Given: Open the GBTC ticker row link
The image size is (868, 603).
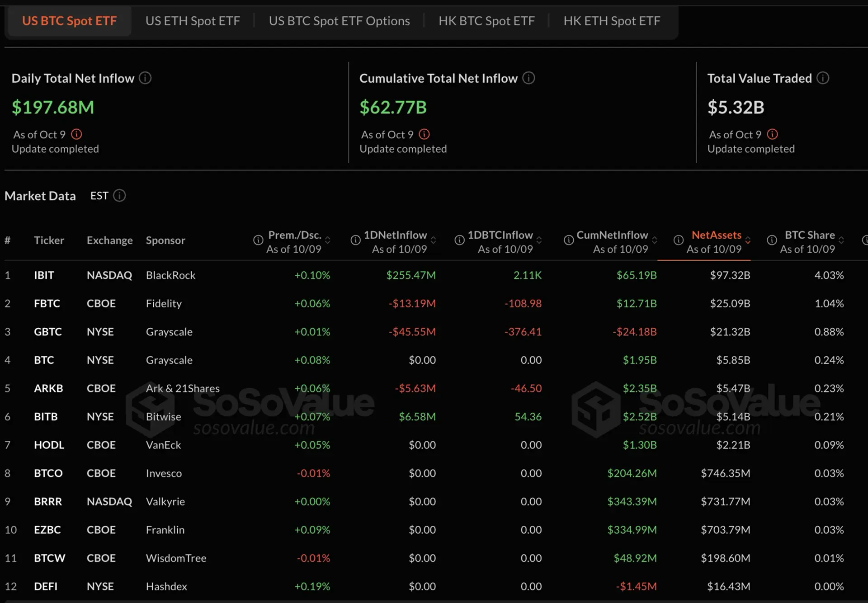Looking at the screenshot, I should (47, 332).
